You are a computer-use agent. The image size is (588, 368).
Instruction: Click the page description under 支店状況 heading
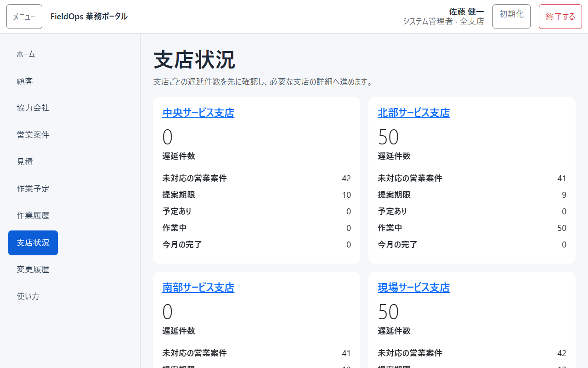(263, 82)
